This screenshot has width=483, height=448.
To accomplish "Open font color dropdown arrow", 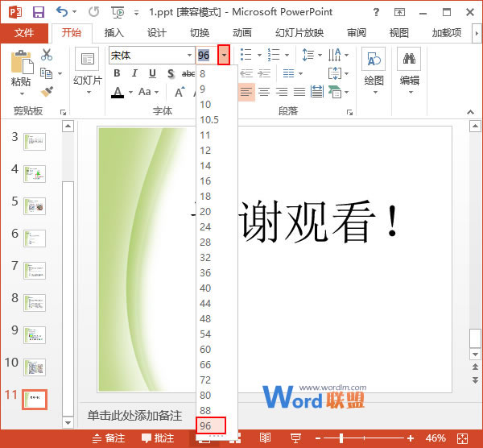I will pyautogui.click(x=130, y=92).
